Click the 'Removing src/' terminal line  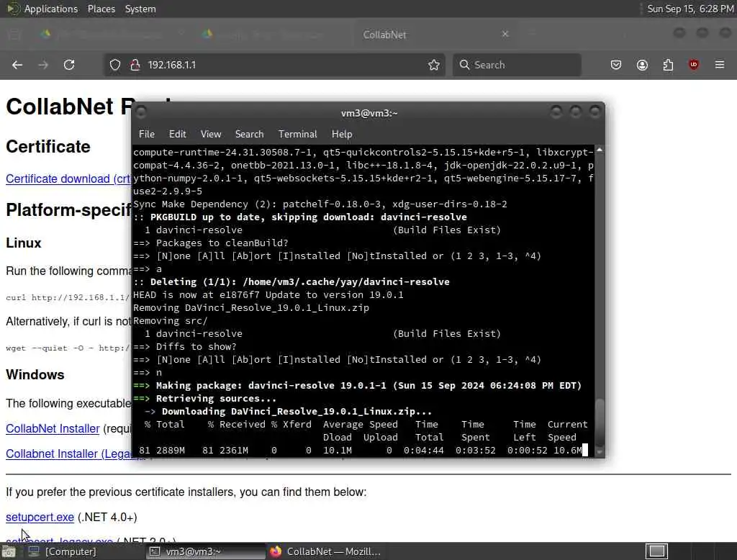(170, 321)
